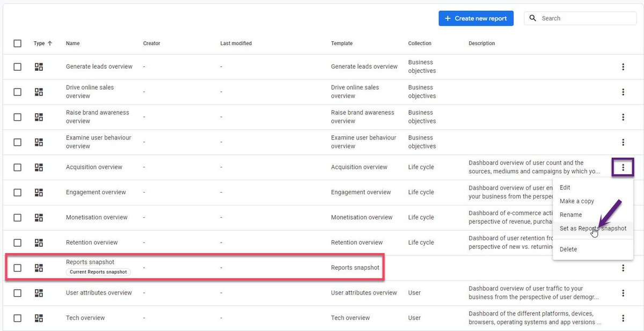The image size is (644, 331).
Task: Click three-dot menu on Acquisition overview row
Action: [623, 167]
